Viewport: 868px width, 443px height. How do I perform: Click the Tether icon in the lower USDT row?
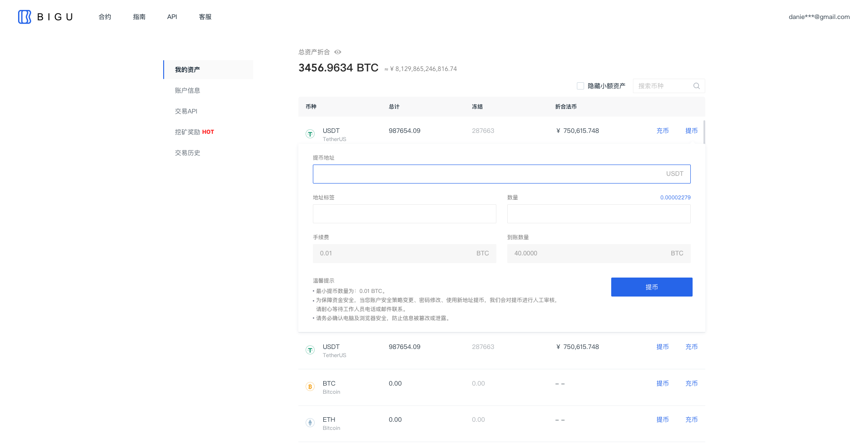coord(310,350)
